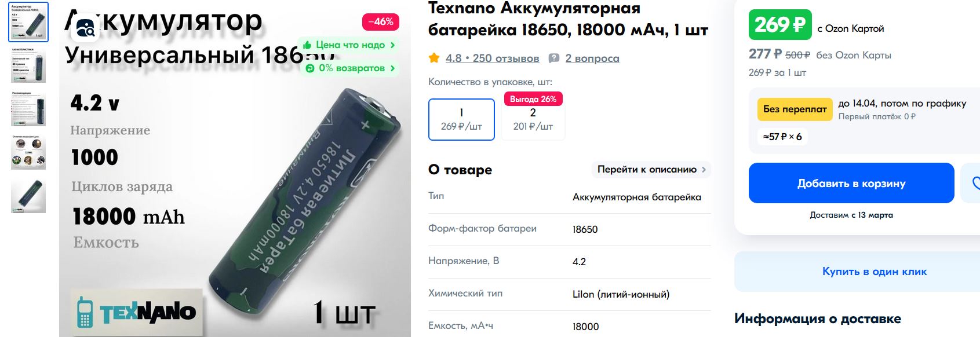Open the visual search icon on product image
The height and width of the screenshot is (337, 980).
click(85, 27)
